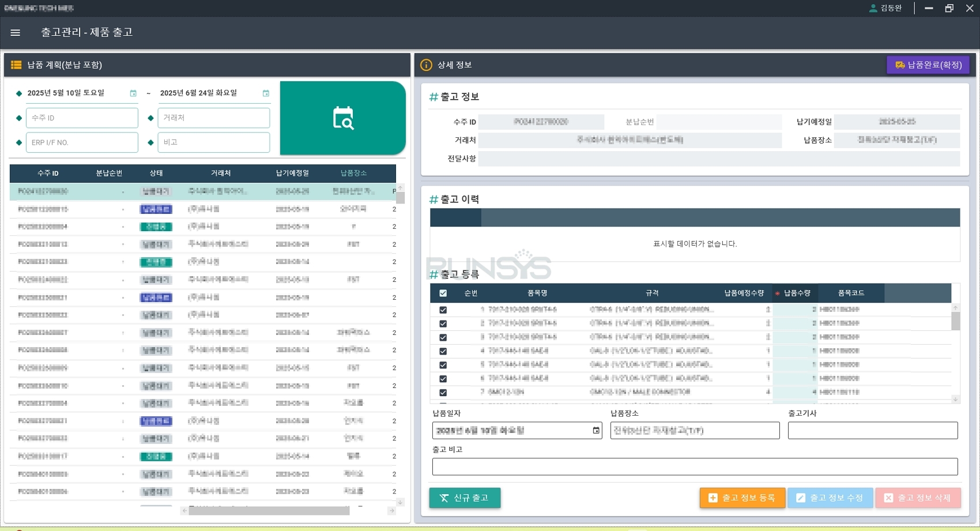Screen dimensions: 980x531
Task: Open the navigation hamburger menu
Action: 15,32
